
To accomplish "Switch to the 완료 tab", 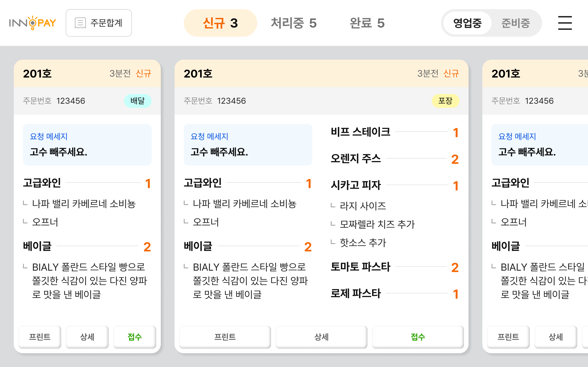I will pyautogui.click(x=367, y=23).
